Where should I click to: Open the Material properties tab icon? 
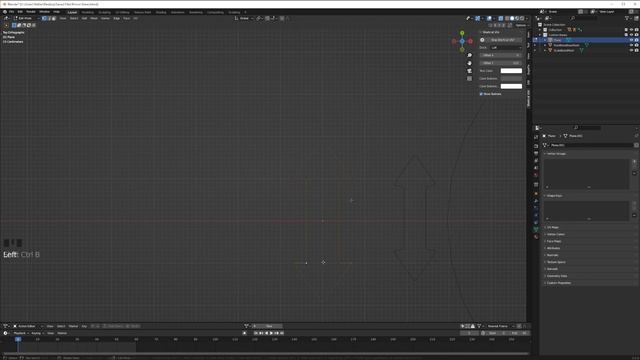[536, 237]
